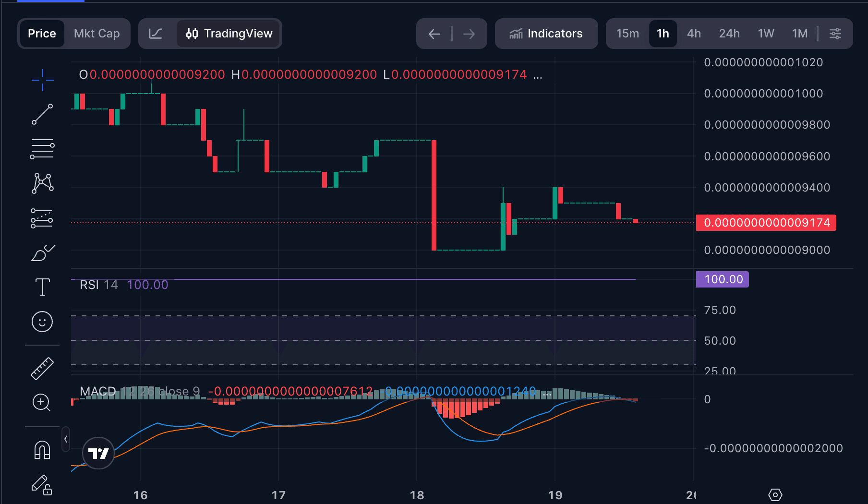Redo the last chart action

pos(469,34)
